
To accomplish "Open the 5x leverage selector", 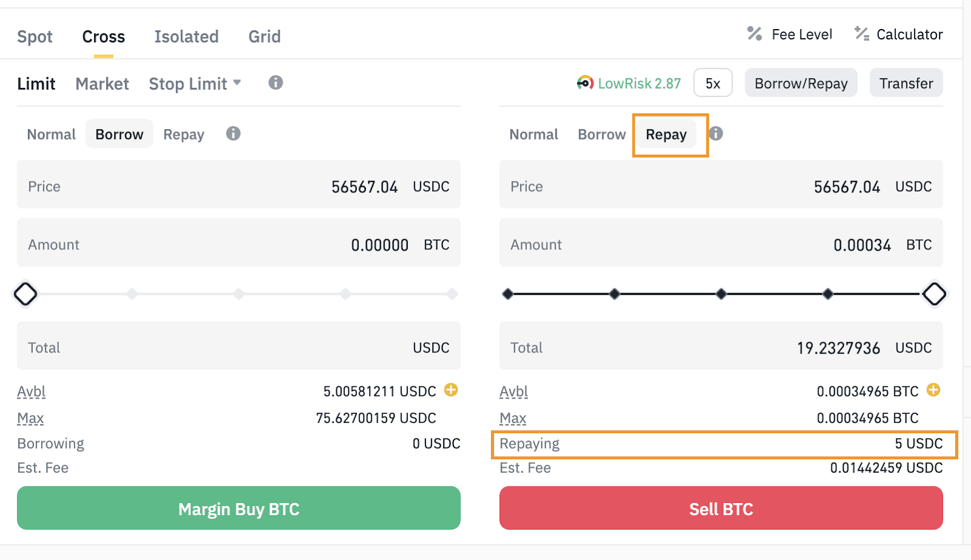I will [x=712, y=83].
